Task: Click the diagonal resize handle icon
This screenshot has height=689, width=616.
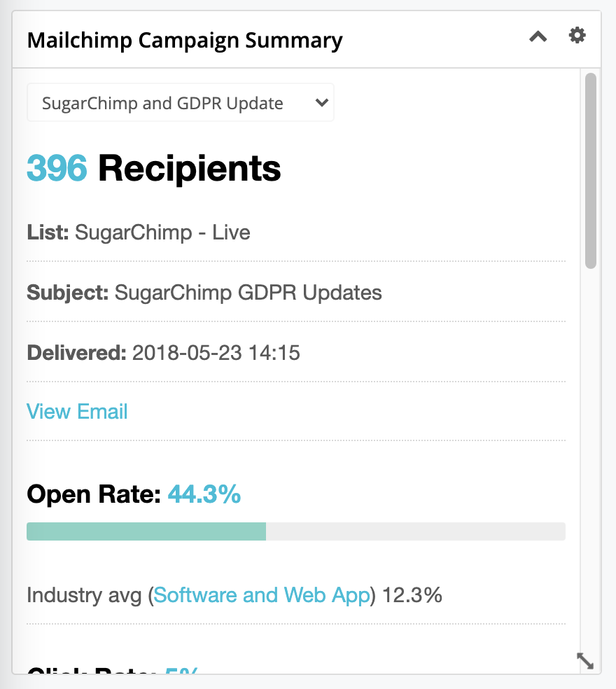Action: (x=585, y=661)
